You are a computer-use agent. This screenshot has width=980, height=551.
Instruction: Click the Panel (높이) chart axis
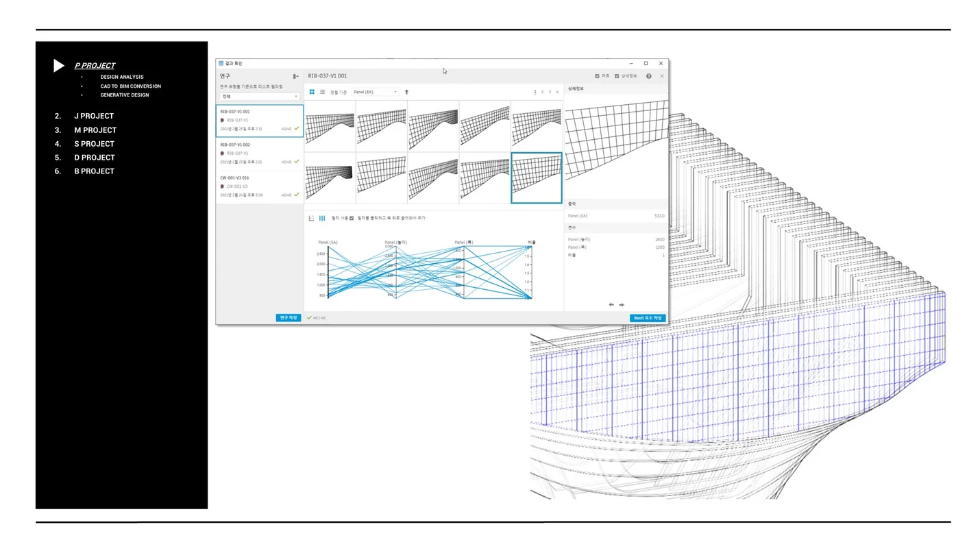coord(396,272)
